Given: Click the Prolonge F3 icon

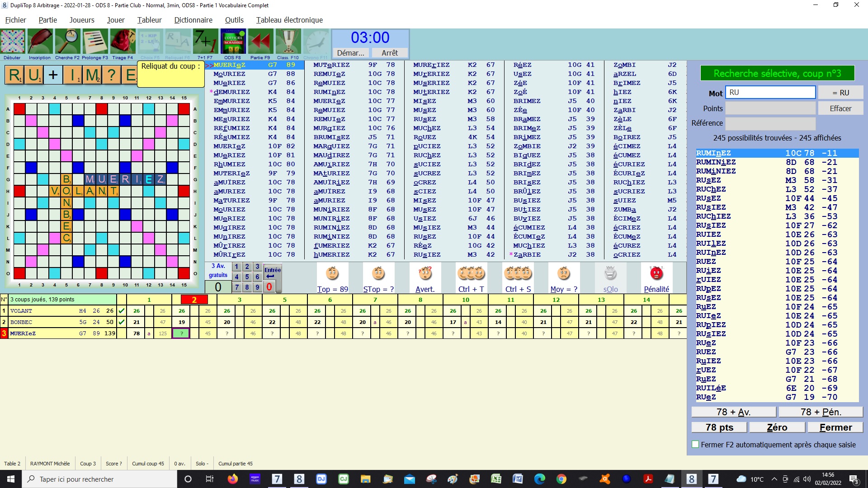Looking at the screenshot, I should 95,42.
